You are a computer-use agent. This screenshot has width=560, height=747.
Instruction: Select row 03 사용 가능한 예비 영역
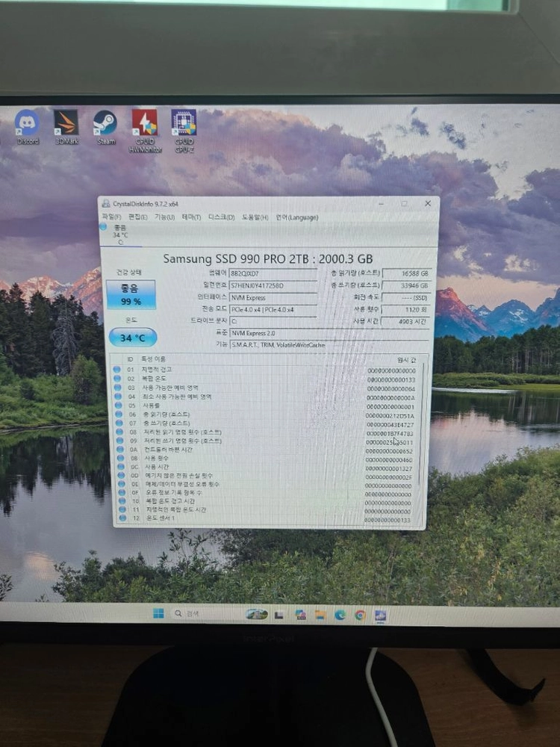tap(266, 388)
